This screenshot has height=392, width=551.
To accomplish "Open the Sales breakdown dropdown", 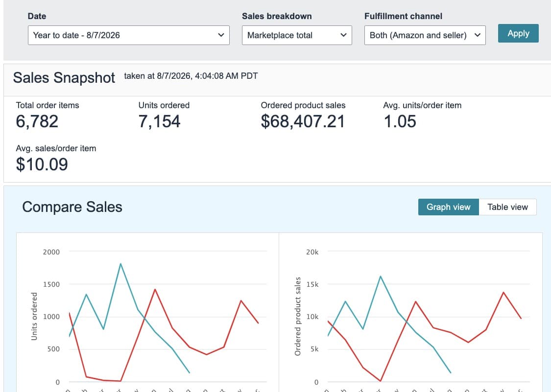I will [x=297, y=35].
